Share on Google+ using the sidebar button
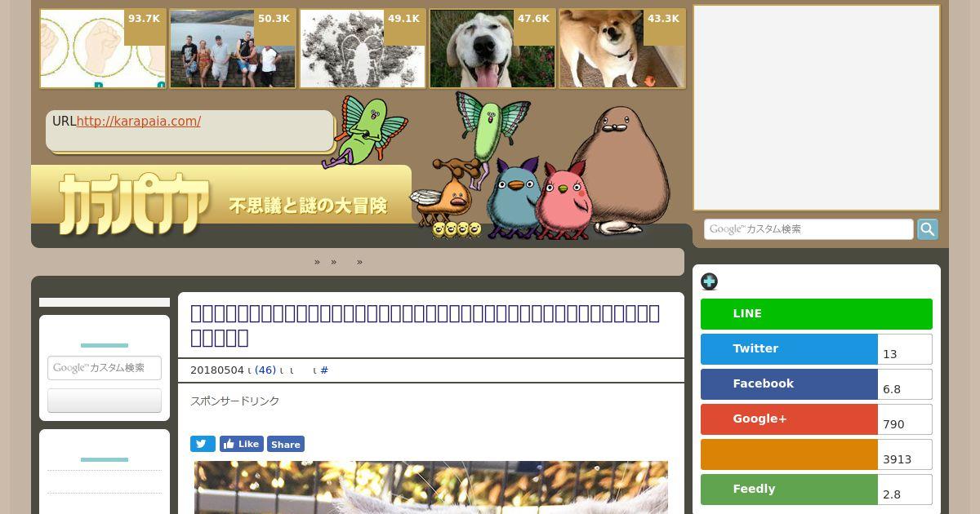Viewport: 980px width, 514px height. tap(789, 419)
